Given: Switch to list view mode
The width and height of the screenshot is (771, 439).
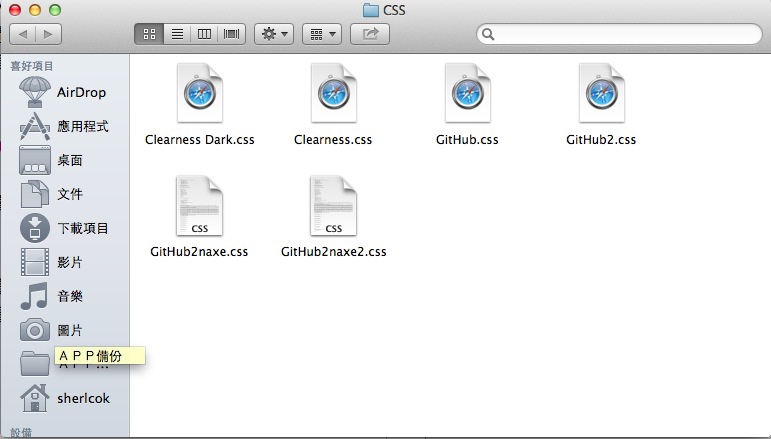Looking at the screenshot, I should click(x=177, y=34).
